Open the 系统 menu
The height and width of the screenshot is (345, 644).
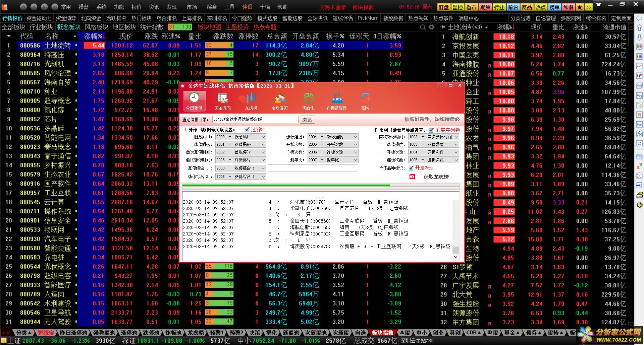click(101, 7)
